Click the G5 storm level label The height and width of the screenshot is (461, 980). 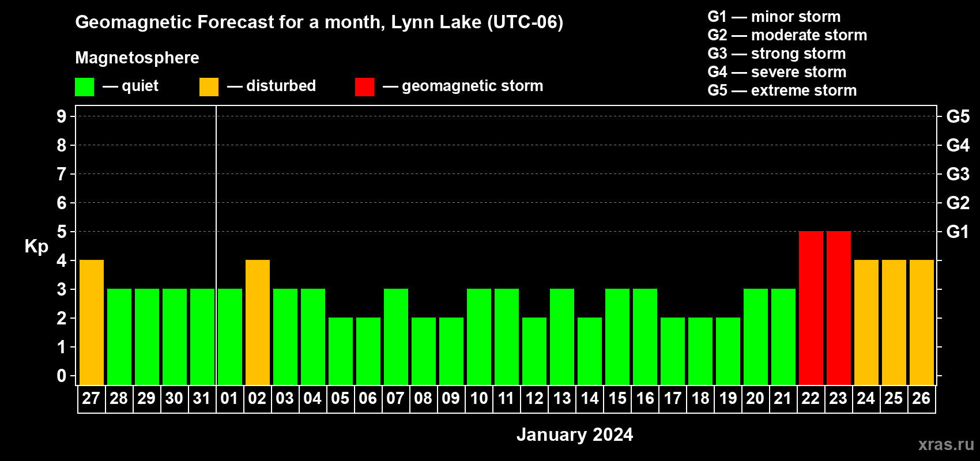pos(958,116)
